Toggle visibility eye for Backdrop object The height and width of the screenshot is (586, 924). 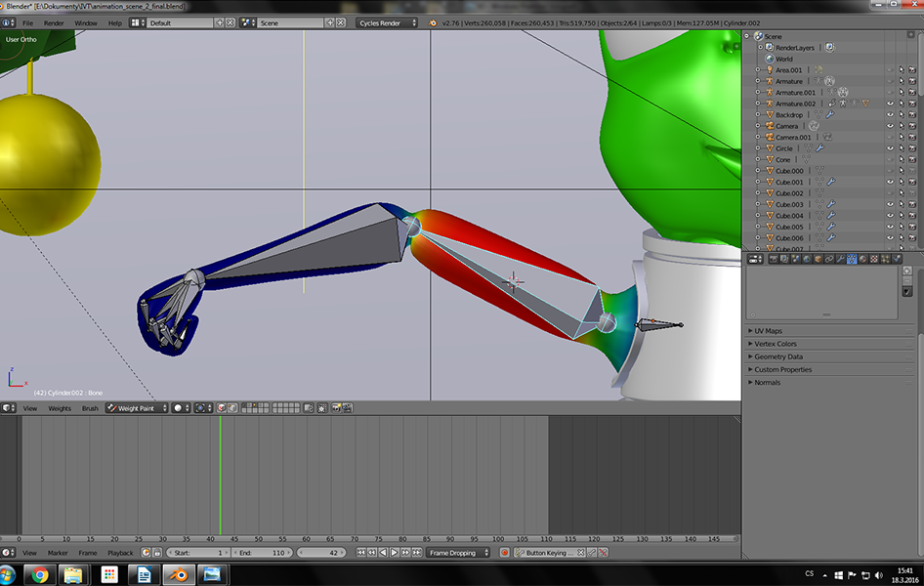coord(890,115)
